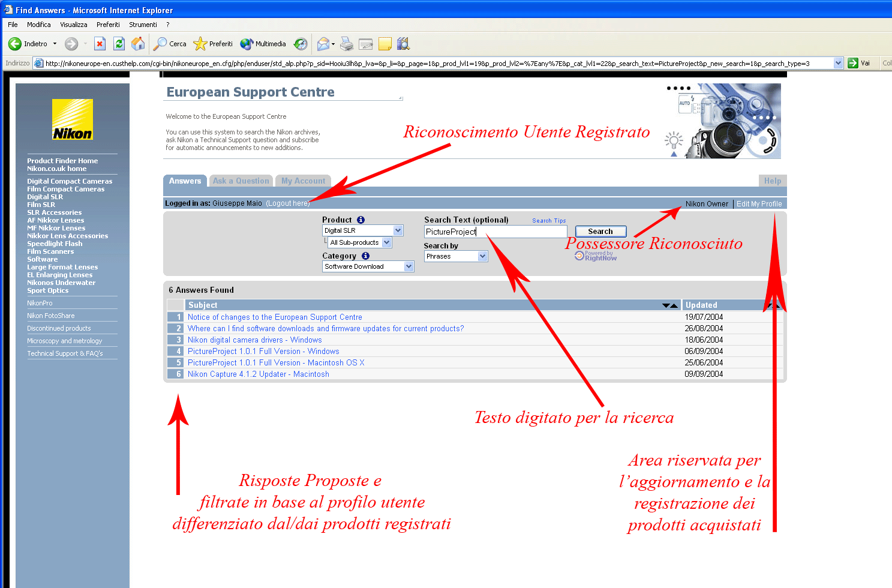Open the ? help menu

point(168,25)
